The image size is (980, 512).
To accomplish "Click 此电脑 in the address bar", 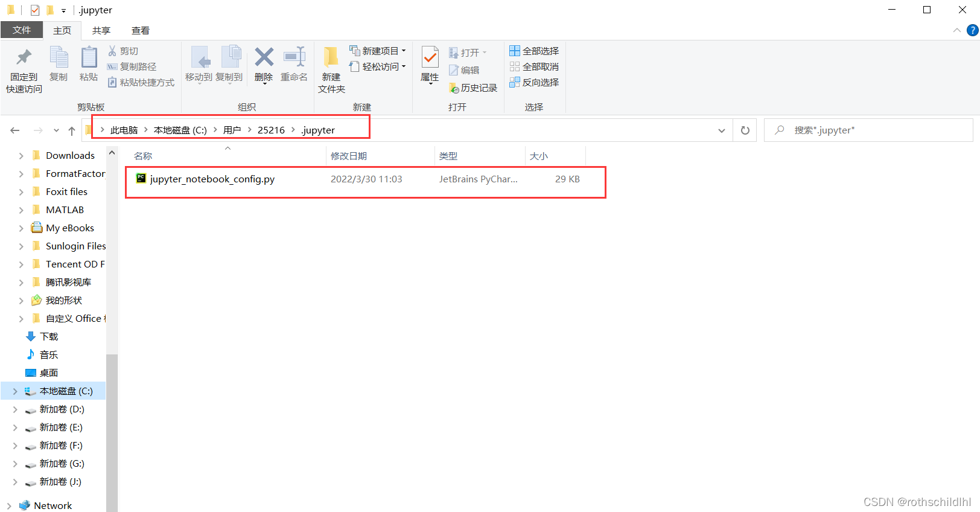I will [124, 130].
